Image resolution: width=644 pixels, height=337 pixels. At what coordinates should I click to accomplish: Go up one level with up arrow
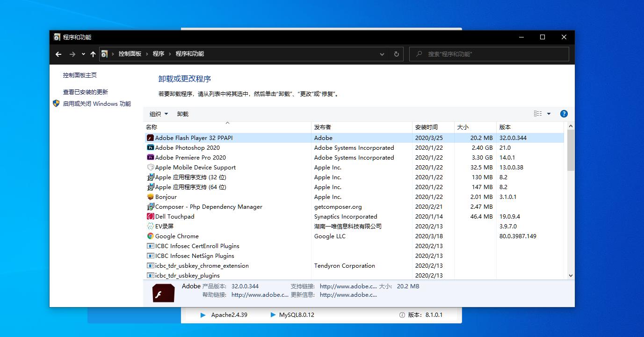point(93,54)
